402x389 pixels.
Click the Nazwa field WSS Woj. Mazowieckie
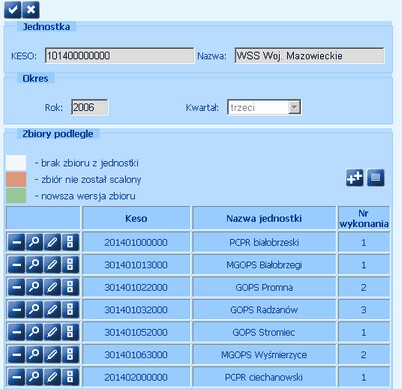pos(309,56)
